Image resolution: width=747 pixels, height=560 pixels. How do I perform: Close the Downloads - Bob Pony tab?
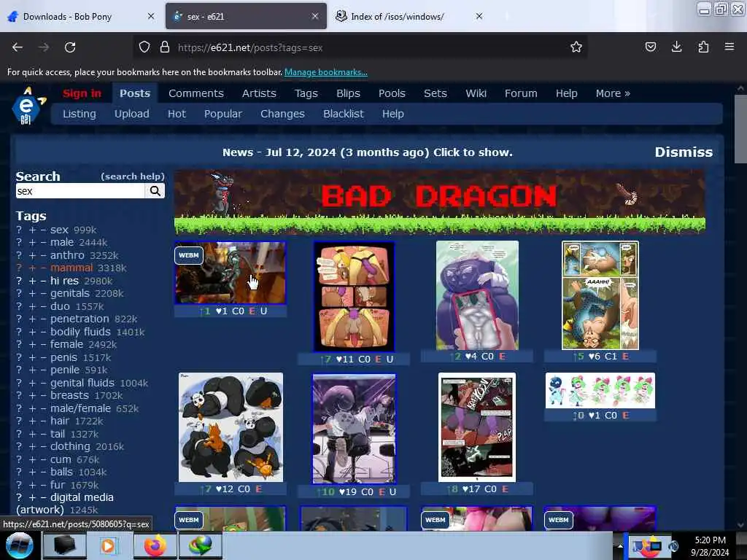click(x=151, y=16)
